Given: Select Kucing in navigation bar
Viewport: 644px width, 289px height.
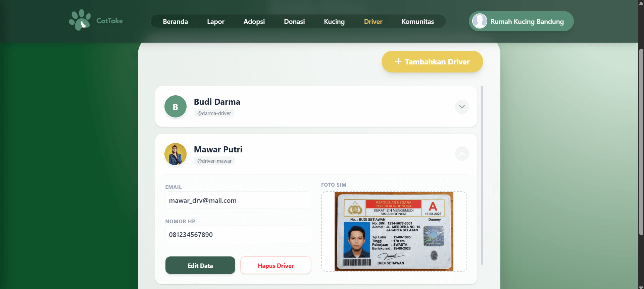Looking at the screenshot, I should (x=334, y=21).
